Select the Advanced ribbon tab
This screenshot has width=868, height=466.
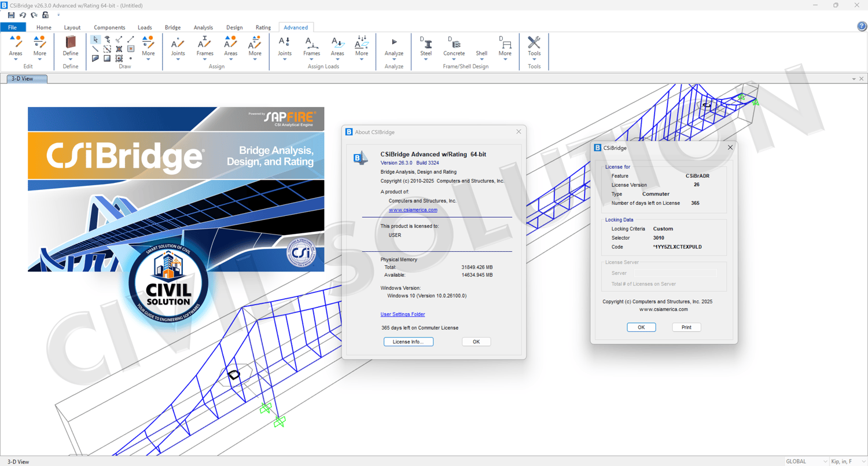pos(296,27)
